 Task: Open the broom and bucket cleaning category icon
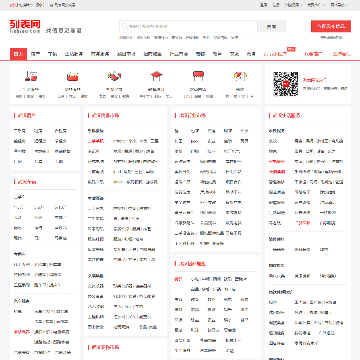(x=31, y=76)
